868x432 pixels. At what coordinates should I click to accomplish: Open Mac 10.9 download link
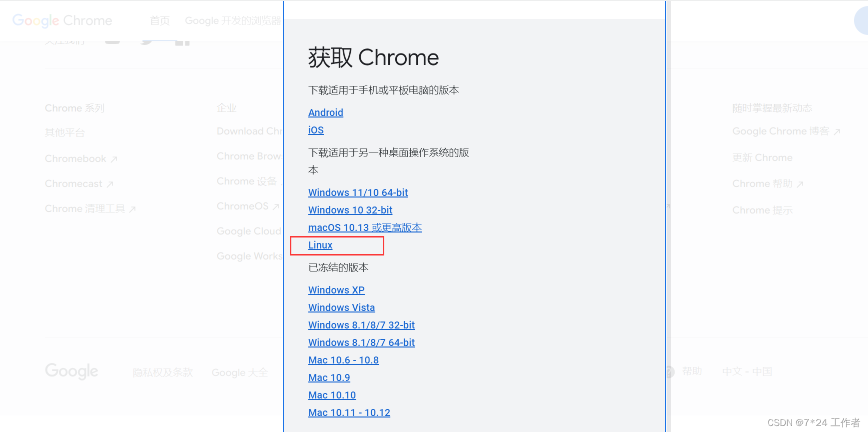[x=329, y=377]
